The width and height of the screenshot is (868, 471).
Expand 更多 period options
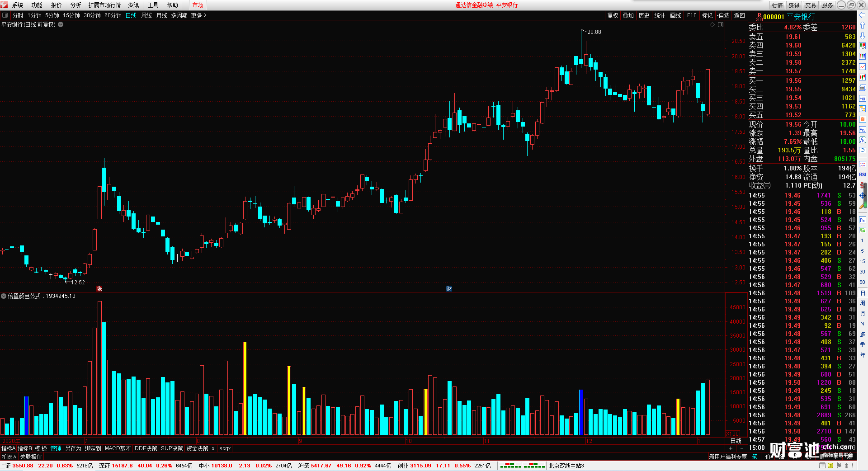click(198, 15)
